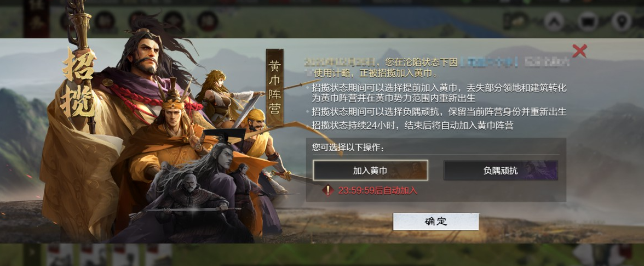The width and height of the screenshot is (644, 266).
Task: Select the fourth hero card thumbnail at bottom
Action: coord(159,254)
